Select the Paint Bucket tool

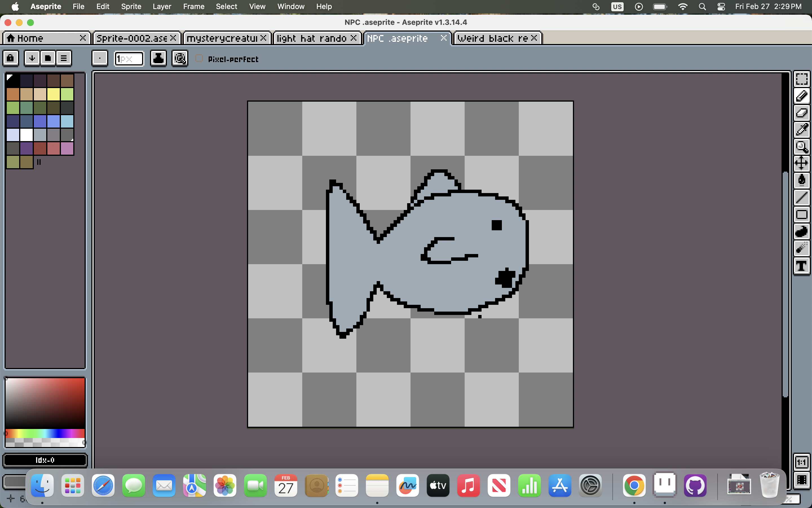click(x=802, y=180)
